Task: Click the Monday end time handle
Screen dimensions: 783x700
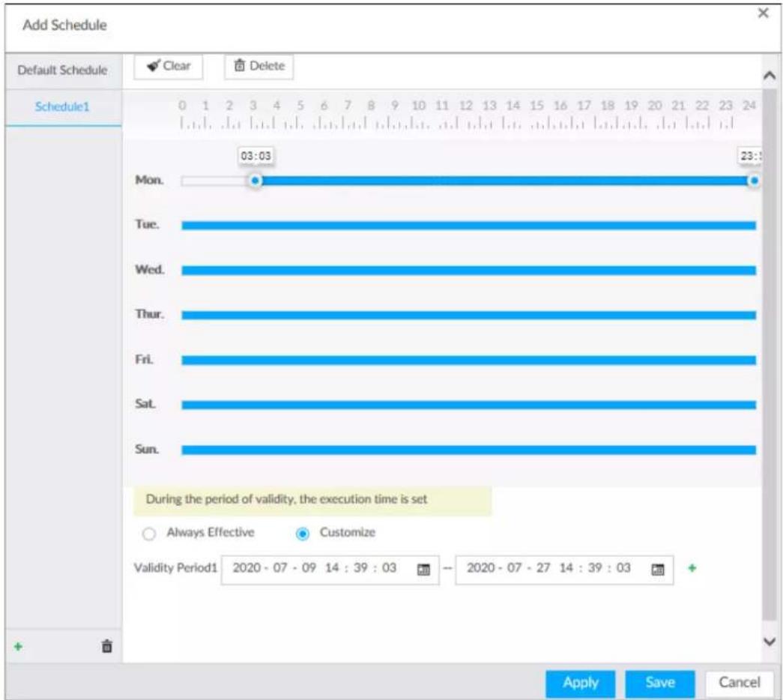Action: pos(754,181)
